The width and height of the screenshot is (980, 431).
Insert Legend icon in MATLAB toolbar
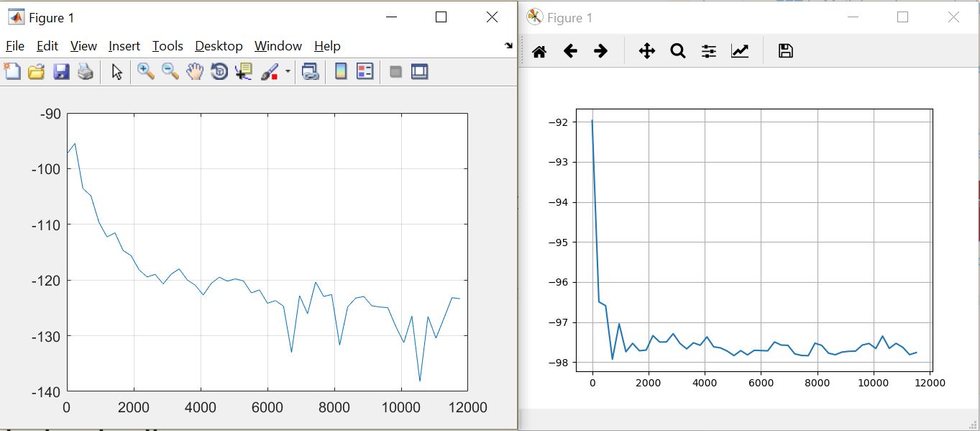click(x=365, y=71)
